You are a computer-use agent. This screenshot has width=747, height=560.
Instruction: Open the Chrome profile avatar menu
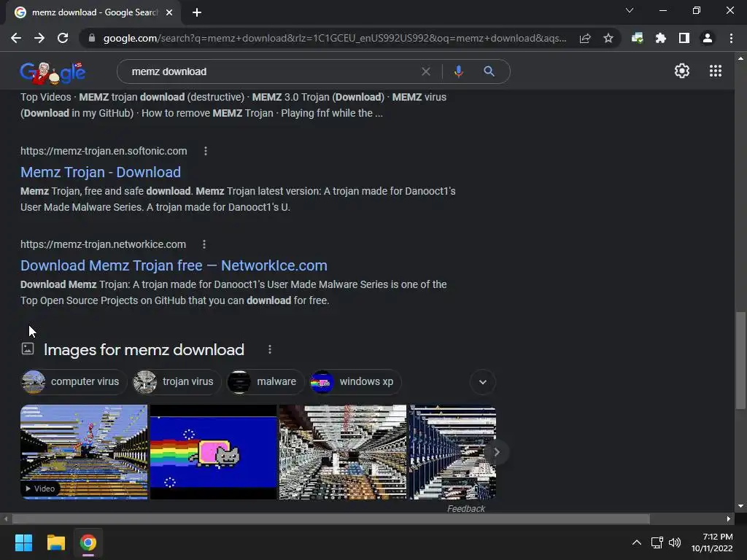click(x=708, y=38)
